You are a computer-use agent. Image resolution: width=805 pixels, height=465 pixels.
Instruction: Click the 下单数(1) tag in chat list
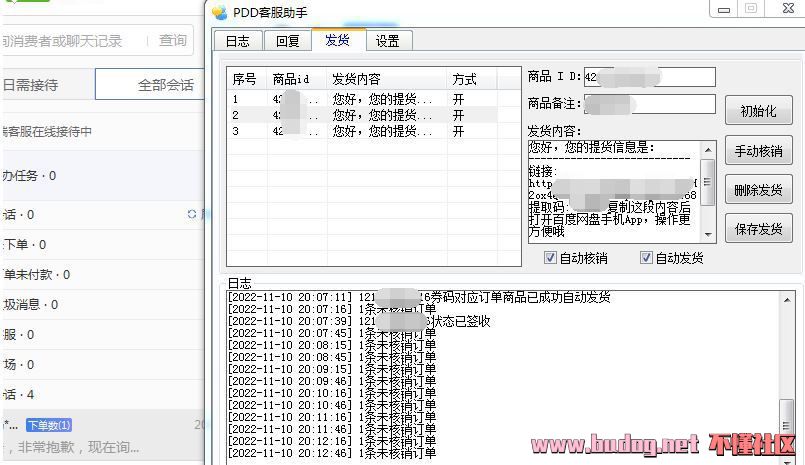pos(49,425)
